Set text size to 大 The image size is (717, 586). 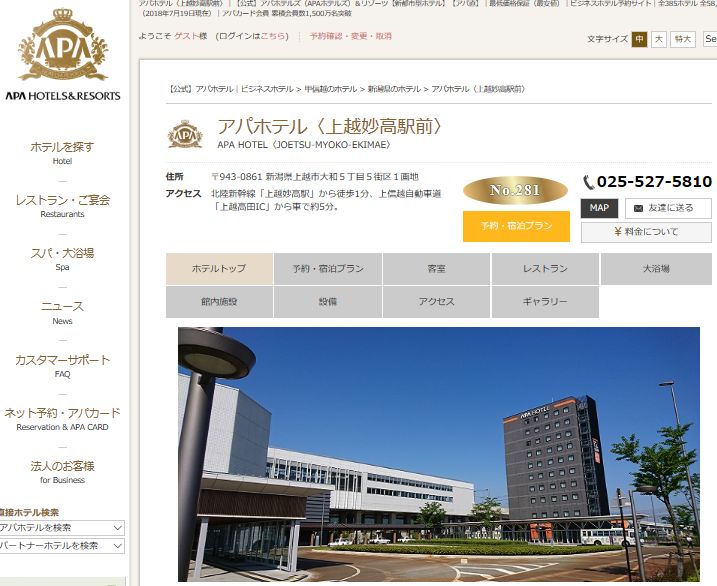click(x=658, y=39)
